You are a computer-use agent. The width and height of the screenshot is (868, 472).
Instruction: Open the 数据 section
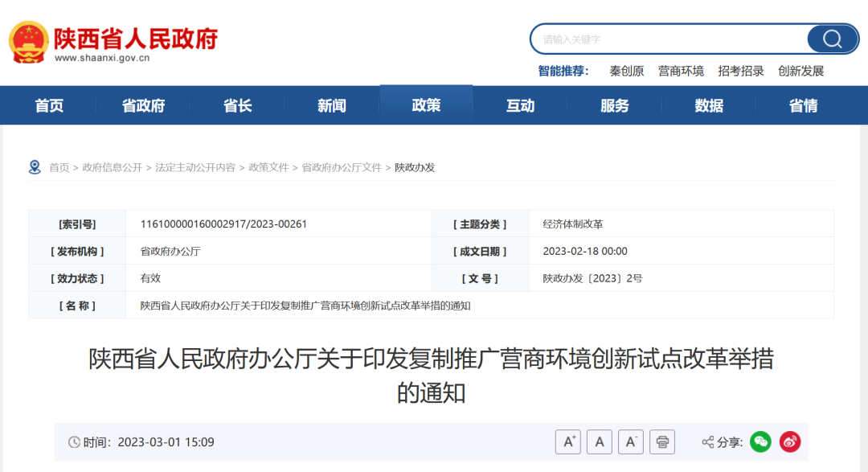pyautogui.click(x=709, y=105)
